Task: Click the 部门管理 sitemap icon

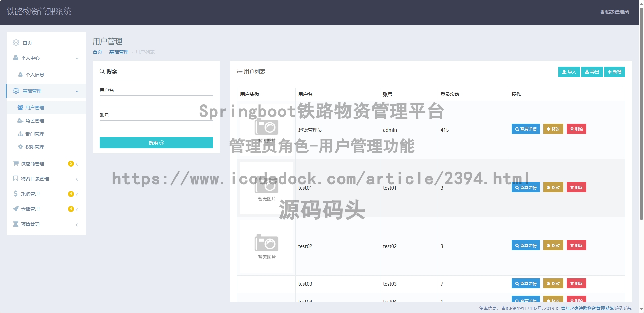Action: pyautogui.click(x=20, y=134)
